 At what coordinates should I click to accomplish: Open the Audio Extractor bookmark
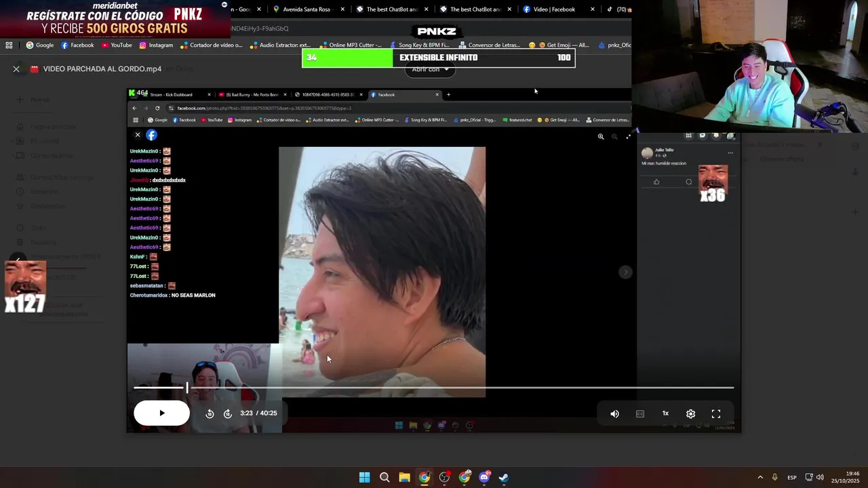pyautogui.click(x=280, y=45)
